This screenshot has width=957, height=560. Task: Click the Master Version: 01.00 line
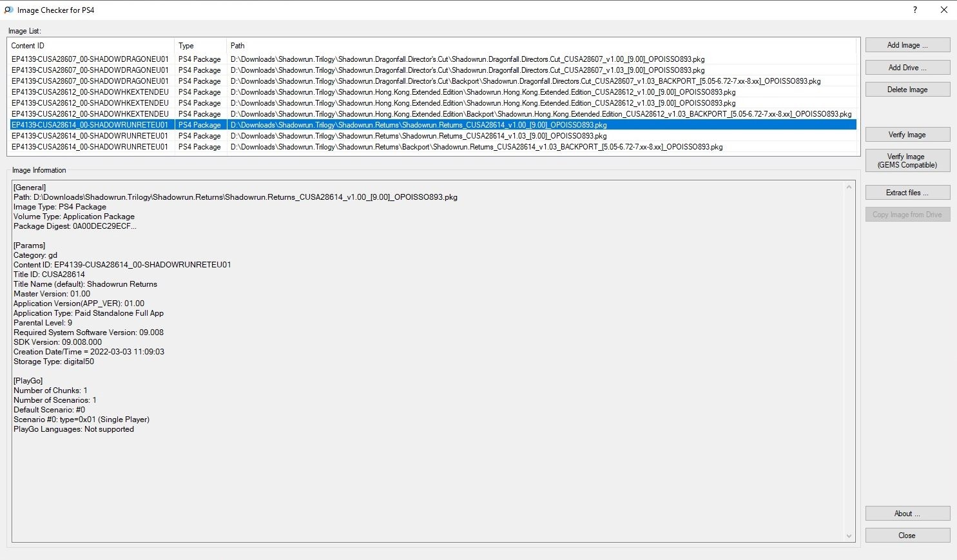pos(52,294)
